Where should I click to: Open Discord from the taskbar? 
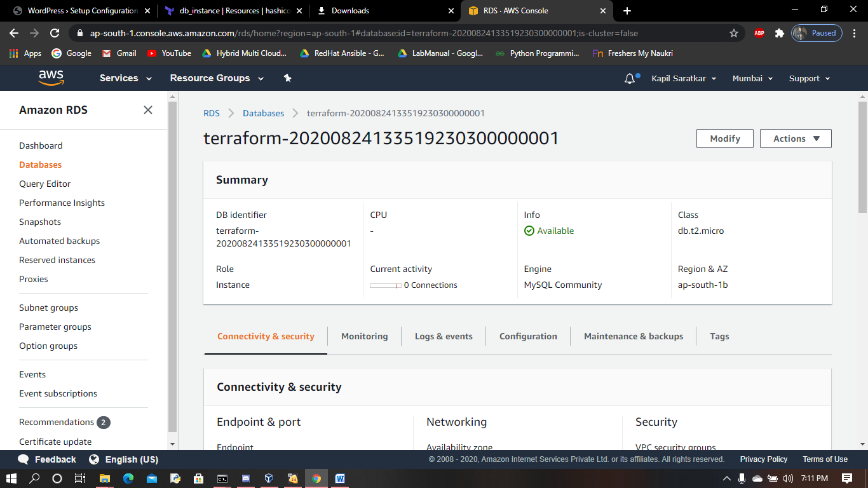pos(246,478)
